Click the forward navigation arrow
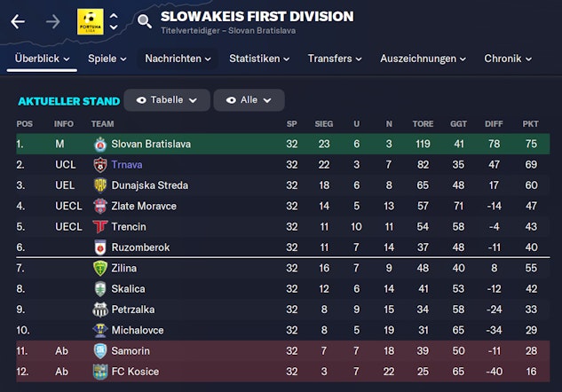Screen dimensions: 562x392 click(52, 21)
